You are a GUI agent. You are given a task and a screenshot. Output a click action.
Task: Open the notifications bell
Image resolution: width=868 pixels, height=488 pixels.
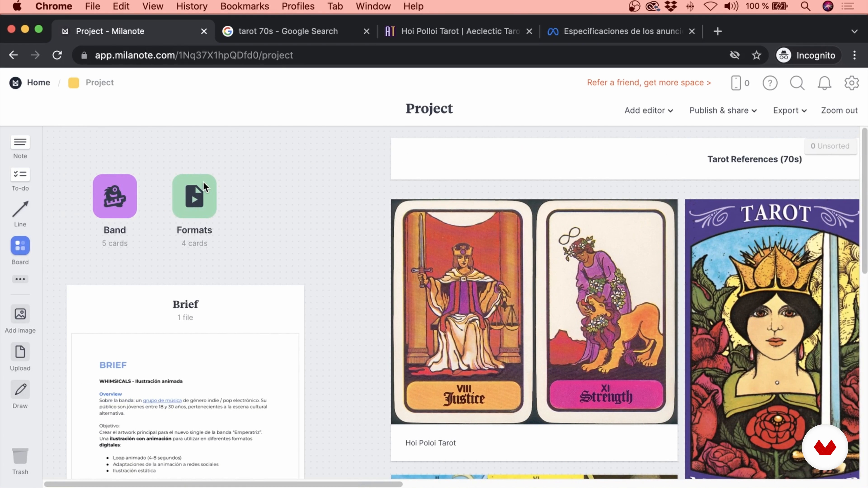click(x=824, y=83)
